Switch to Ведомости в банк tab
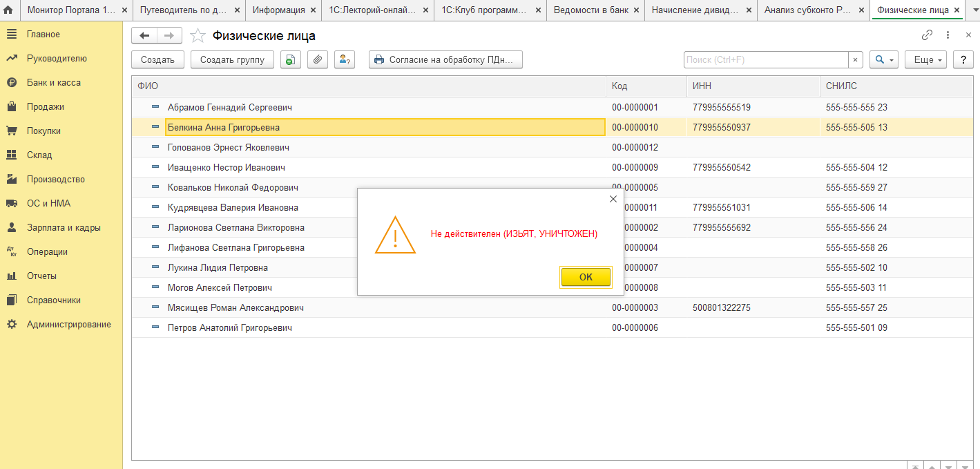980x469 pixels. pos(590,10)
